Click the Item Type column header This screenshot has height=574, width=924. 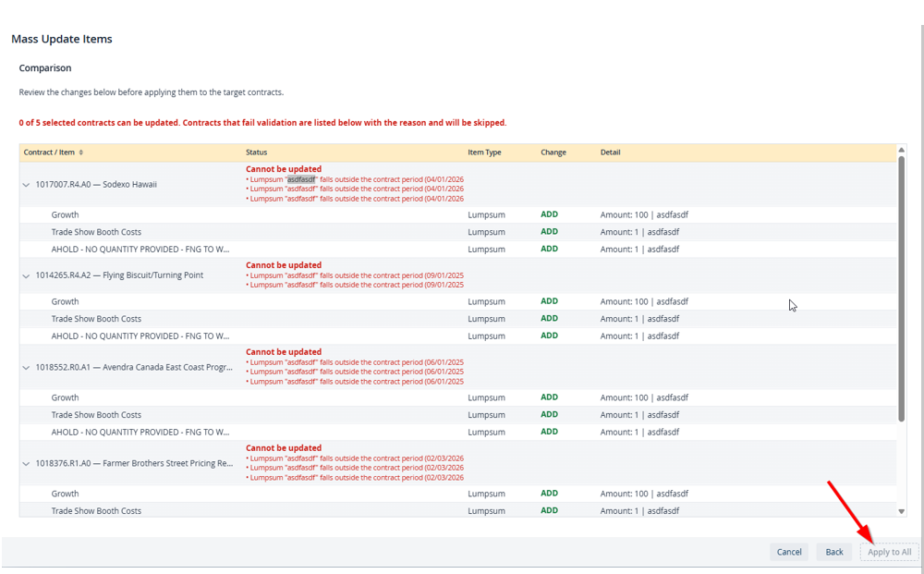(x=484, y=153)
